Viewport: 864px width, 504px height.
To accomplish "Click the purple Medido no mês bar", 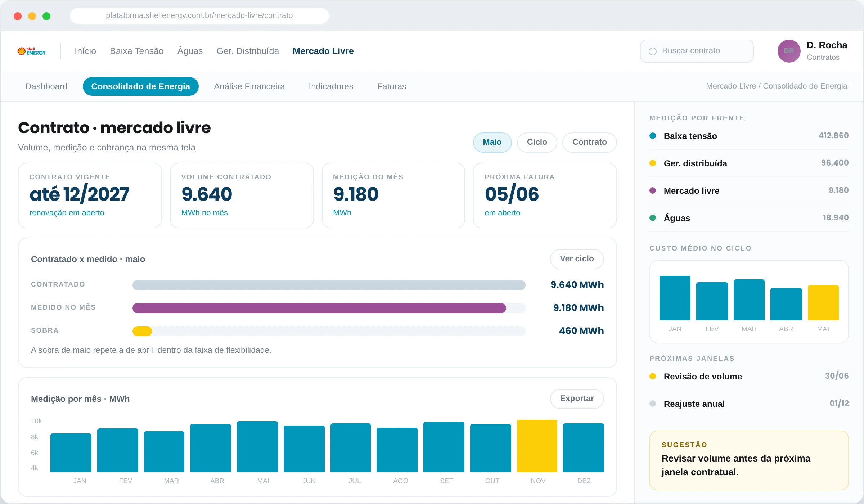I will tap(319, 308).
